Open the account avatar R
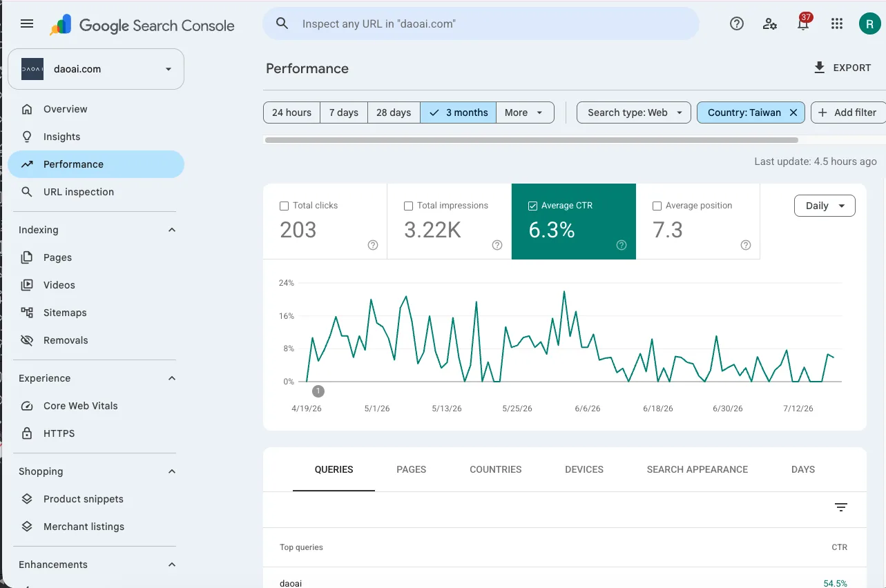 click(x=870, y=23)
